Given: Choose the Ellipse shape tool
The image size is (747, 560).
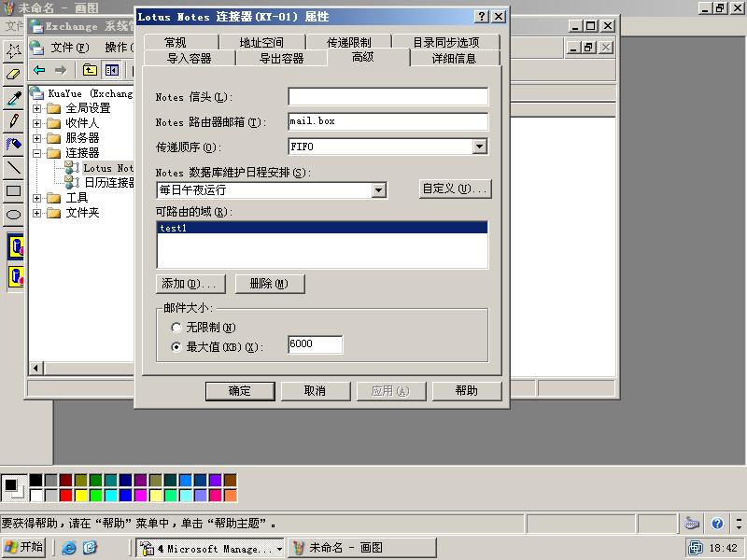Looking at the screenshot, I should (x=13, y=215).
